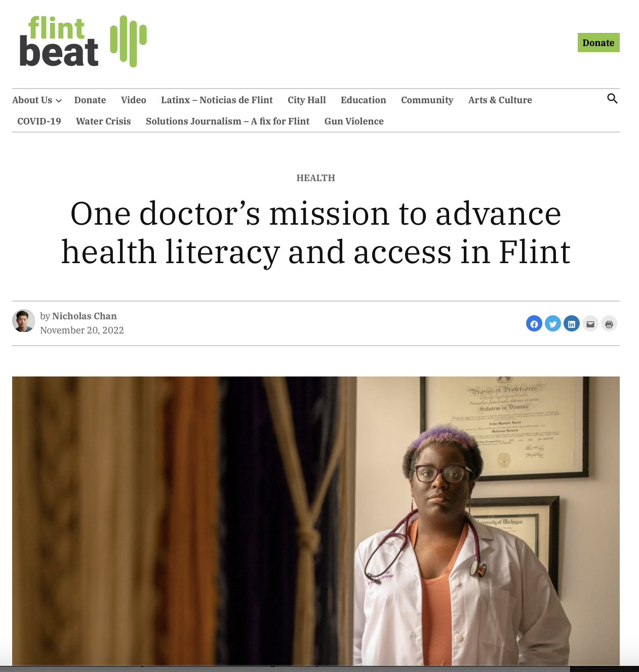639x672 pixels.
Task: Share the article on LinkedIn
Action: [x=572, y=324]
